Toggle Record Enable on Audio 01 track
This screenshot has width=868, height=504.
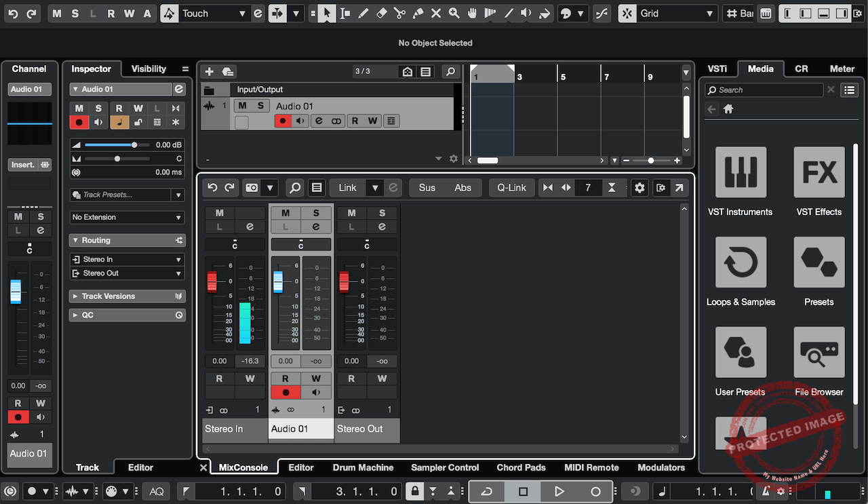[283, 121]
